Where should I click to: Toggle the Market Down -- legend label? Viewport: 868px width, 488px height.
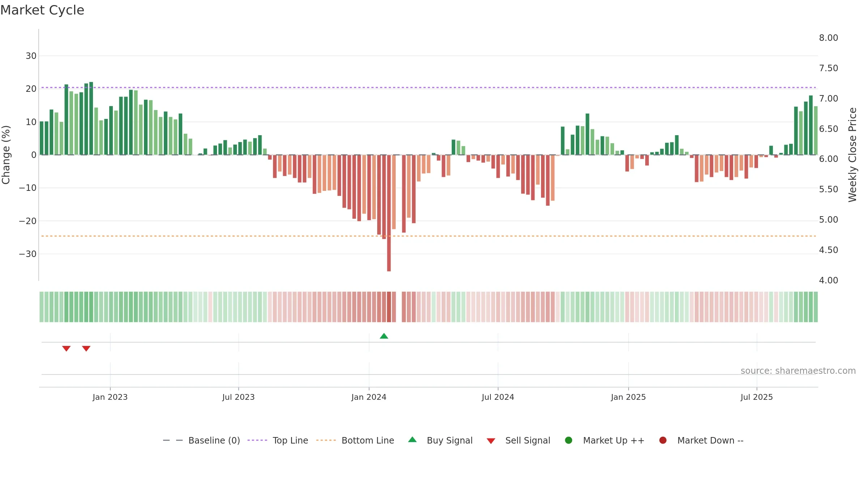[710, 441]
